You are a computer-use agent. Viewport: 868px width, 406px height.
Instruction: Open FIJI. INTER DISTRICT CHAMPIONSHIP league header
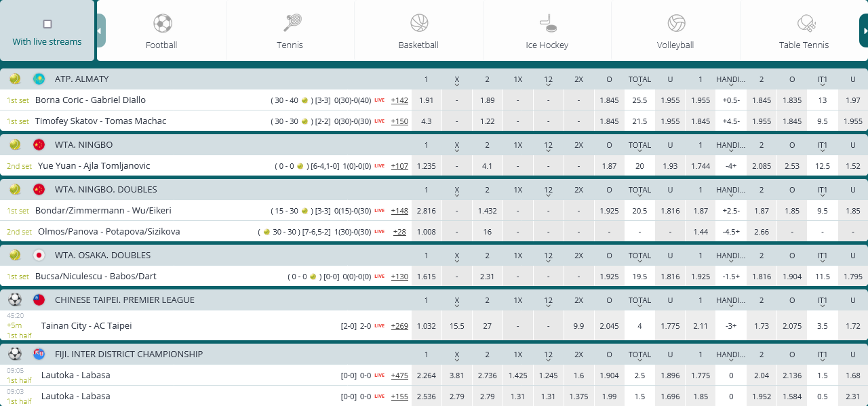tap(129, 354)
